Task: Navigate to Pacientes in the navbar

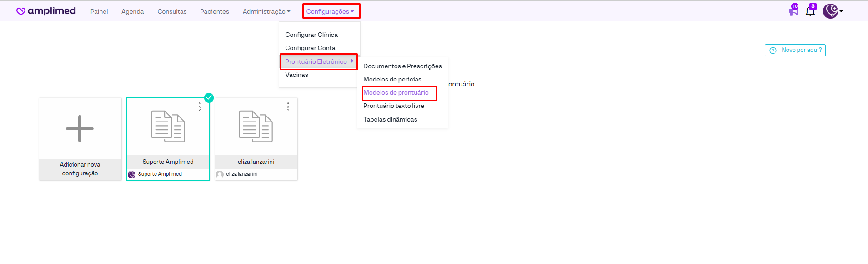Action: pyautogui.click(x=214, y=11)
